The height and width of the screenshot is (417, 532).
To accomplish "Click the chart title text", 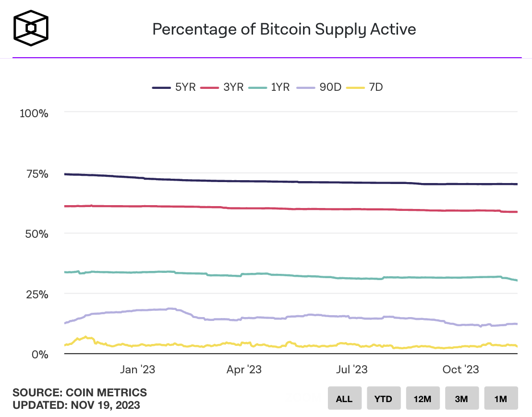I will 284,29.
